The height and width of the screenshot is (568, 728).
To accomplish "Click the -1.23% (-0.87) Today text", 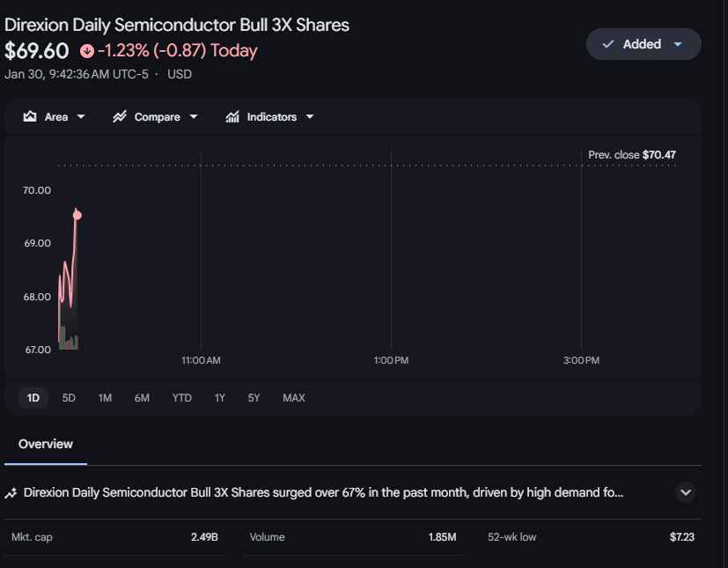I will click(177, 50).
